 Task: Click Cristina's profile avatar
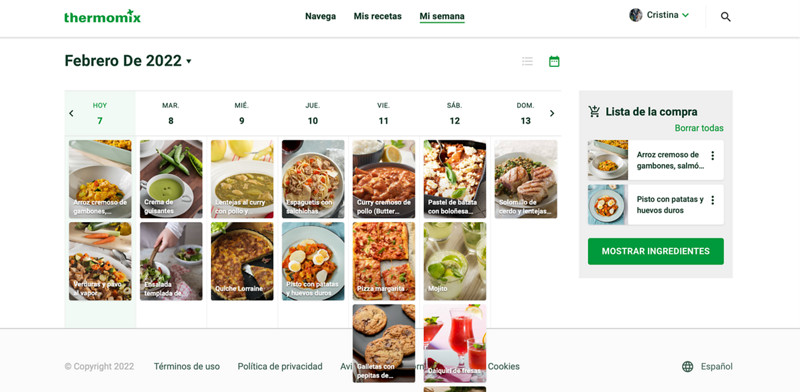[636, 15]
